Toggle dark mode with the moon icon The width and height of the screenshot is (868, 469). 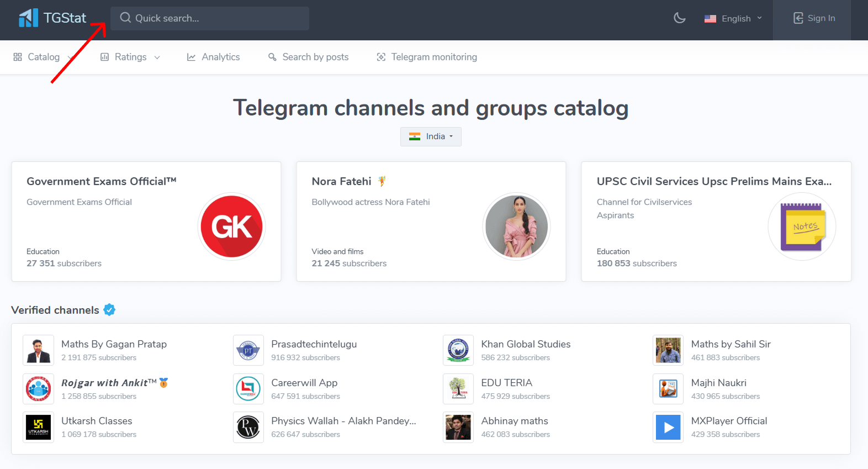coord(679,18)
